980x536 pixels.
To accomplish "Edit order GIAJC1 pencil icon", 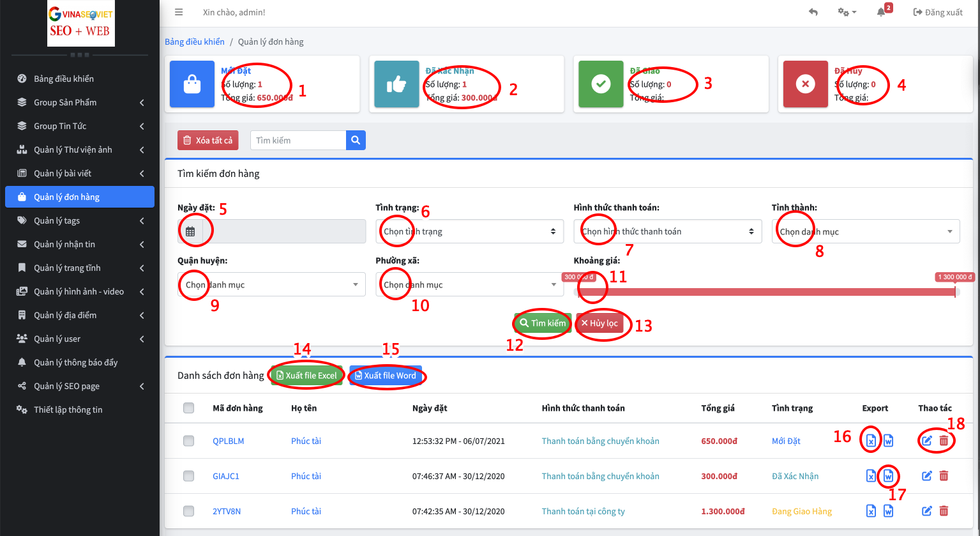I will click(927, 476).
